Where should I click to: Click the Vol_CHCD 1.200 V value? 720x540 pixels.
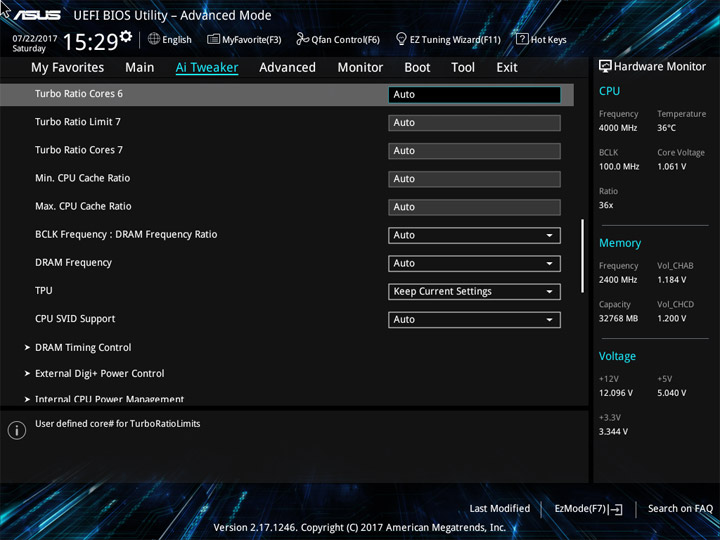pos(671,318)
